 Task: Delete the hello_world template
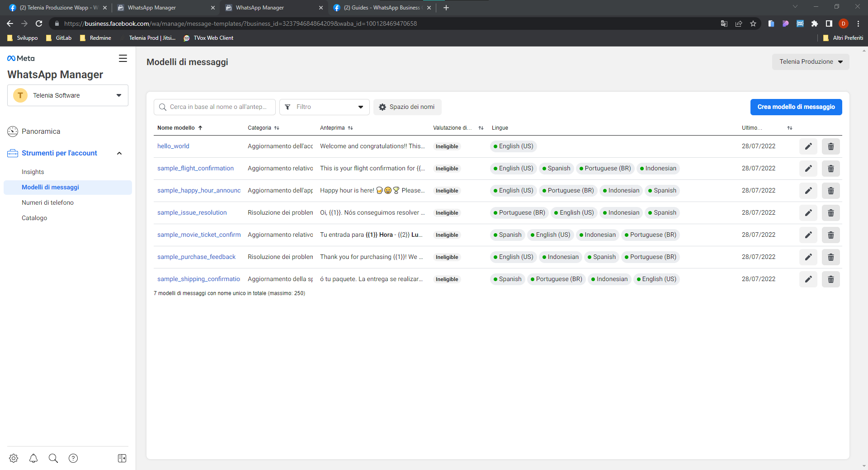pos(831,146)
